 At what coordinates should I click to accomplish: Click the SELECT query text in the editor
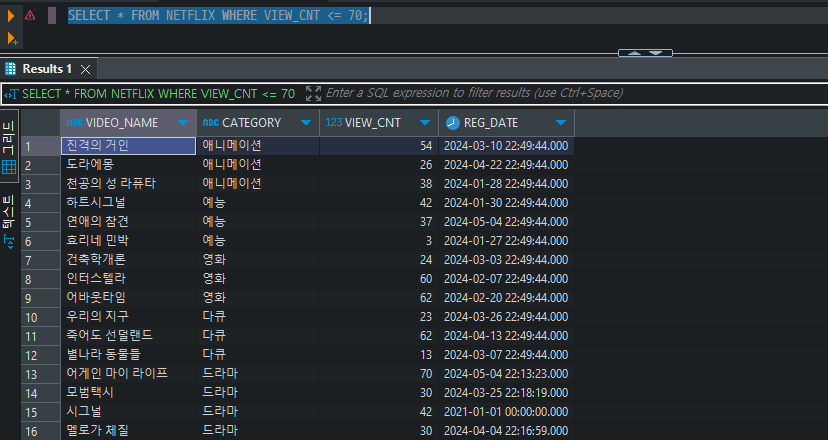(218, 16)
